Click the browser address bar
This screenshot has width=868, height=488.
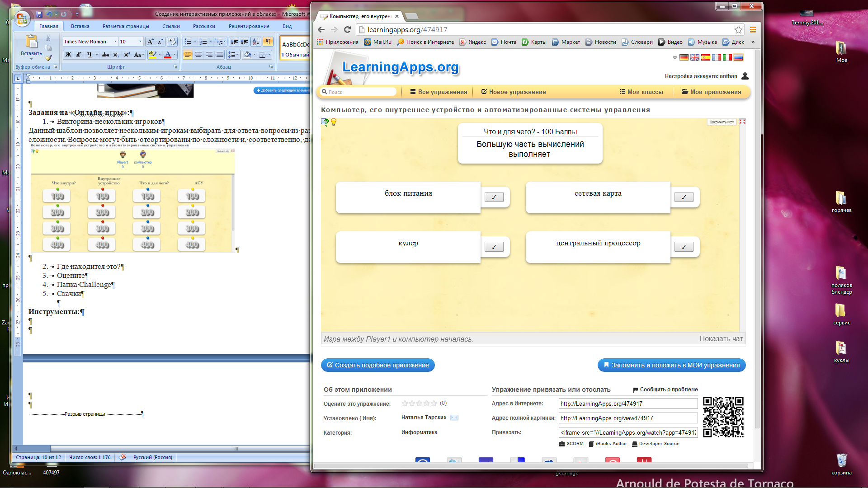(551, 29)
